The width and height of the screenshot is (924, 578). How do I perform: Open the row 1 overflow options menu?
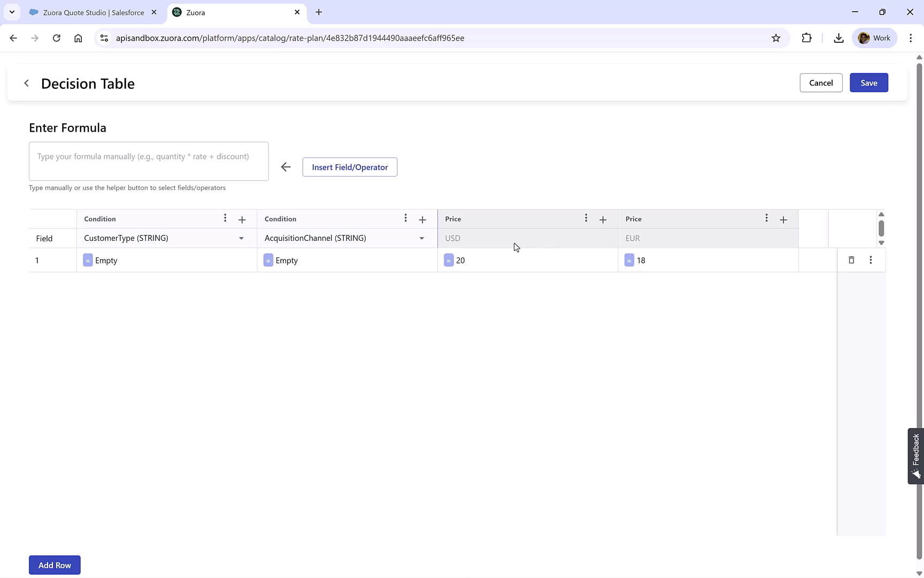(x=871, y=260)
